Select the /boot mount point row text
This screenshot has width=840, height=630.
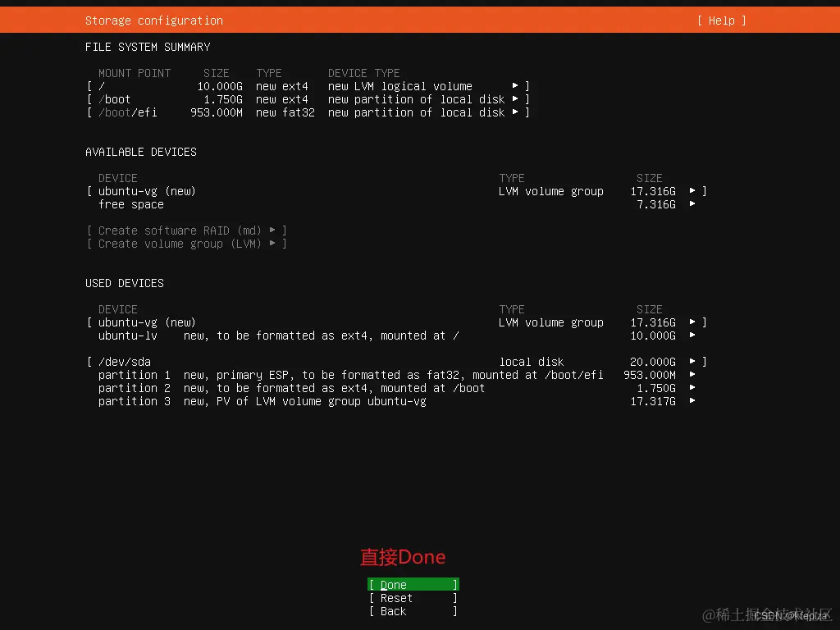click(114, 99)
